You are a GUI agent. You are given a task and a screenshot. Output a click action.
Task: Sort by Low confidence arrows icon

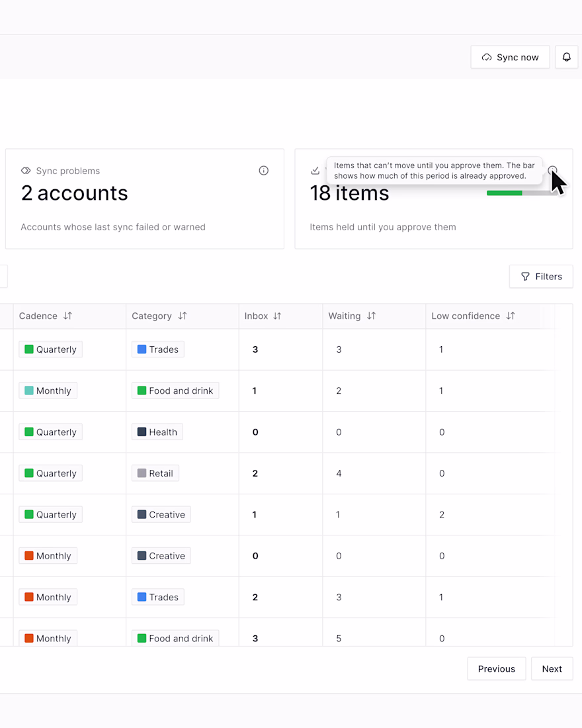coord(511,316)
